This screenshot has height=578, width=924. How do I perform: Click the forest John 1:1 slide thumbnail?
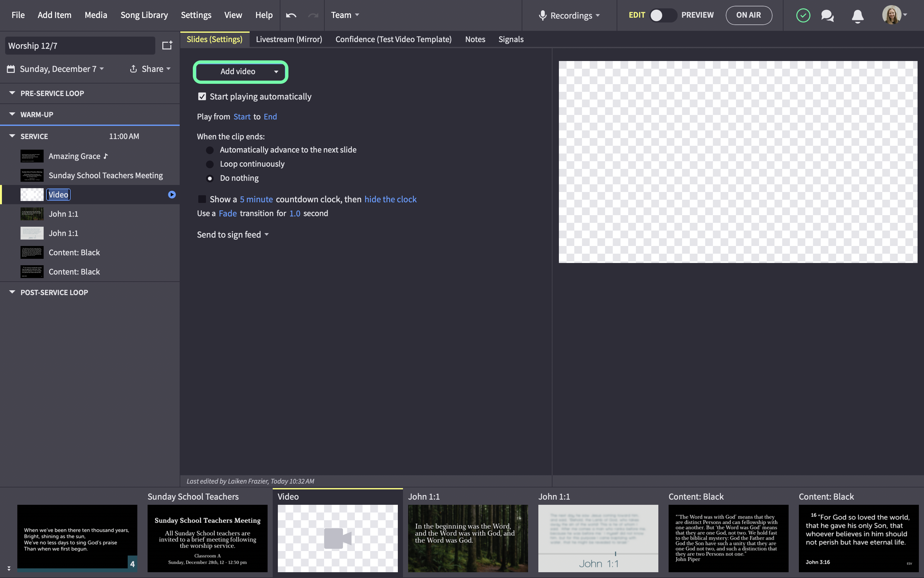[468, 538]
